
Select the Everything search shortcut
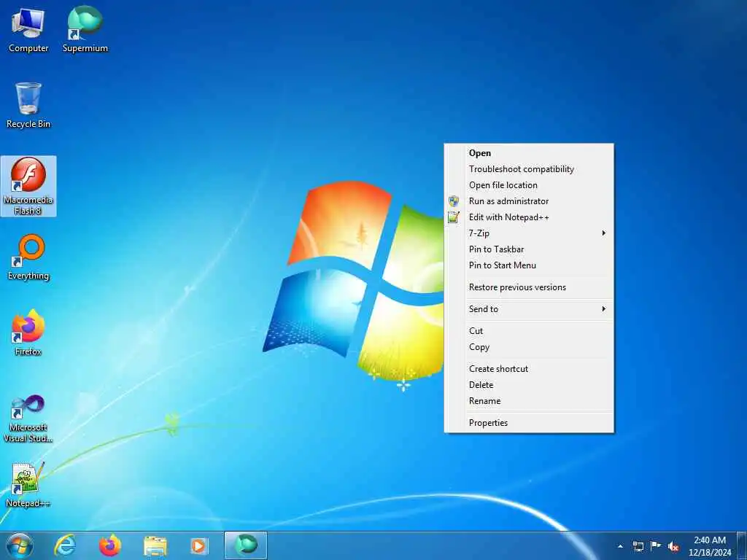[x=28, y=257]
